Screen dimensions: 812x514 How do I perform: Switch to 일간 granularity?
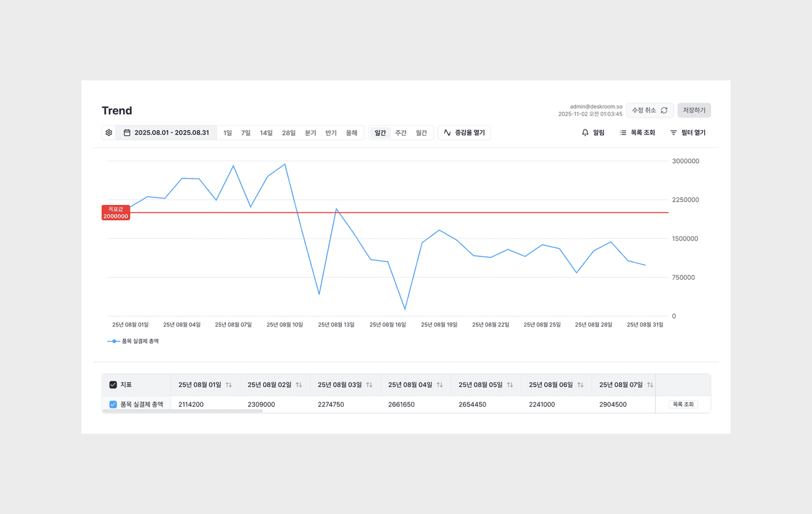[381, 133]
